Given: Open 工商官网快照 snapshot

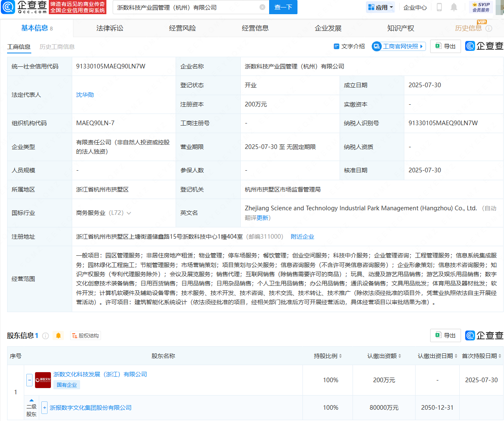Looking at the screenshot, I should [x=399, y=46].
